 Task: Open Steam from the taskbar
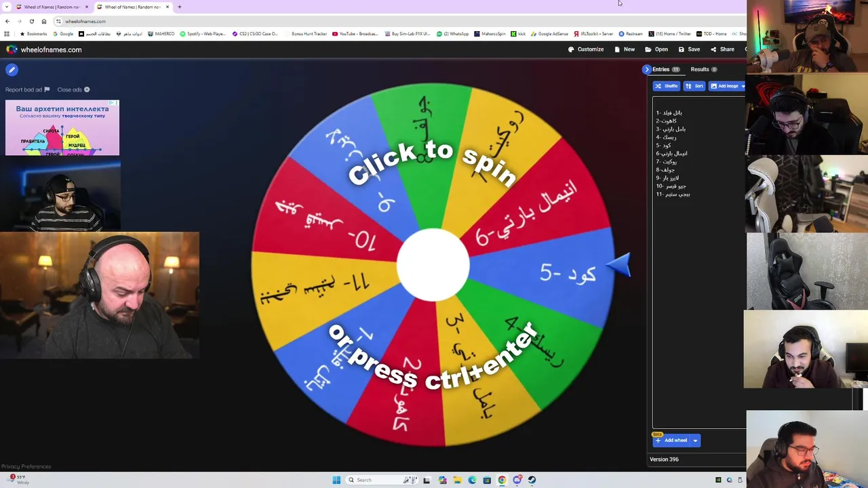532,480
